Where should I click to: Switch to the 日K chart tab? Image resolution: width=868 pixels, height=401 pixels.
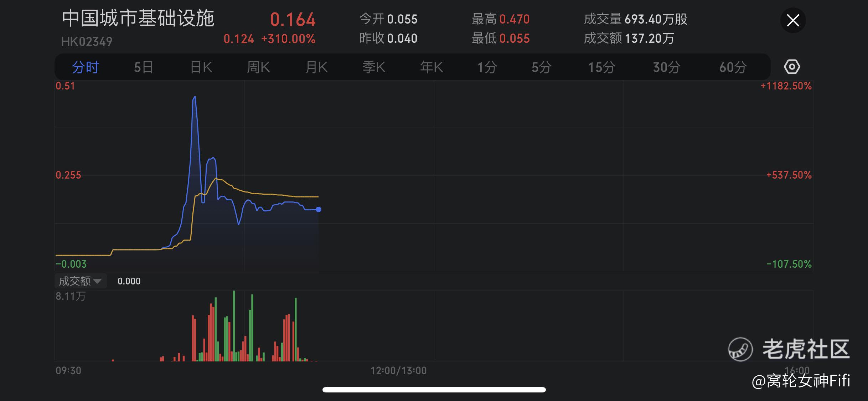tap(201, 67)
